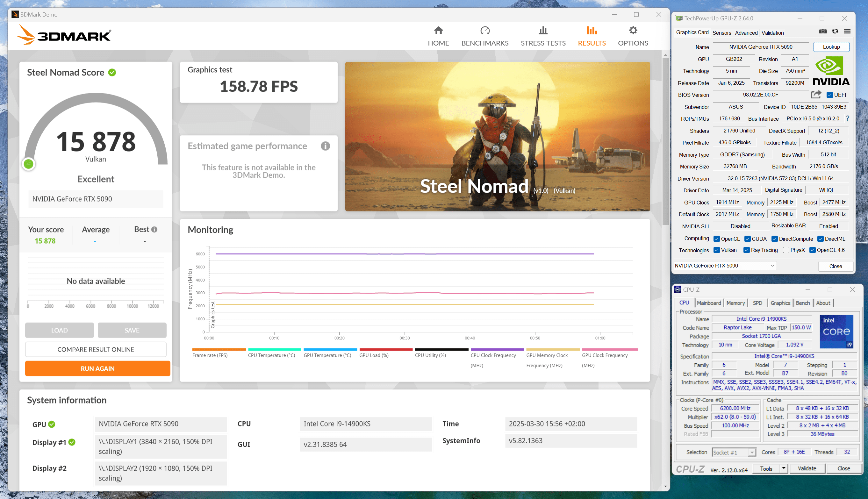Switch to the Validation tab in GPU-Z

(772, 33)
